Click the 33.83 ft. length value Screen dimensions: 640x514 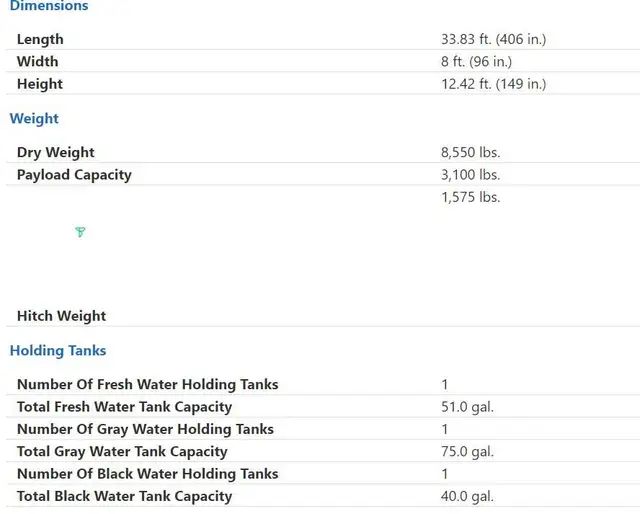pyautogui.click(x=493, y=39)
